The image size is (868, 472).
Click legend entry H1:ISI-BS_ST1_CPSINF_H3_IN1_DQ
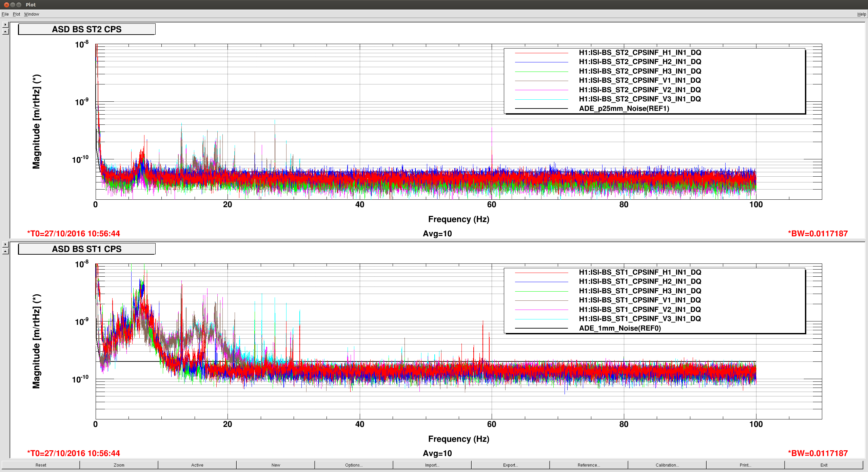click(640, 291)
